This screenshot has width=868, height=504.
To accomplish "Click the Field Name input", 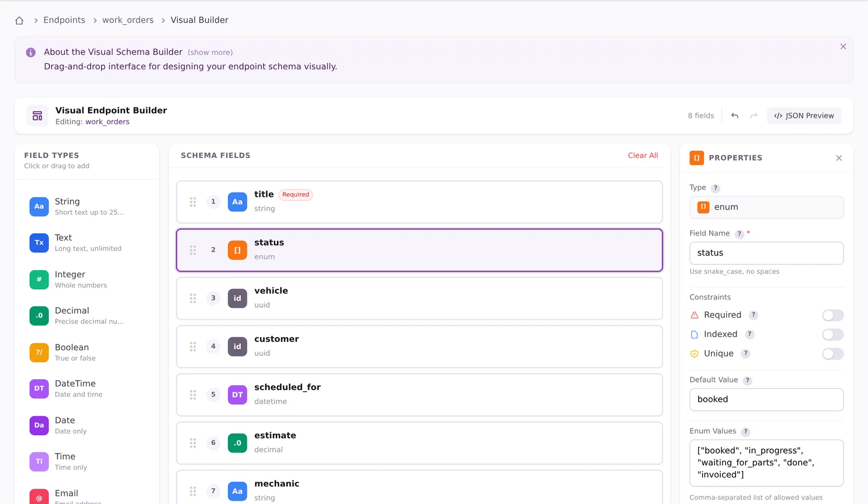I will point(767,253).
